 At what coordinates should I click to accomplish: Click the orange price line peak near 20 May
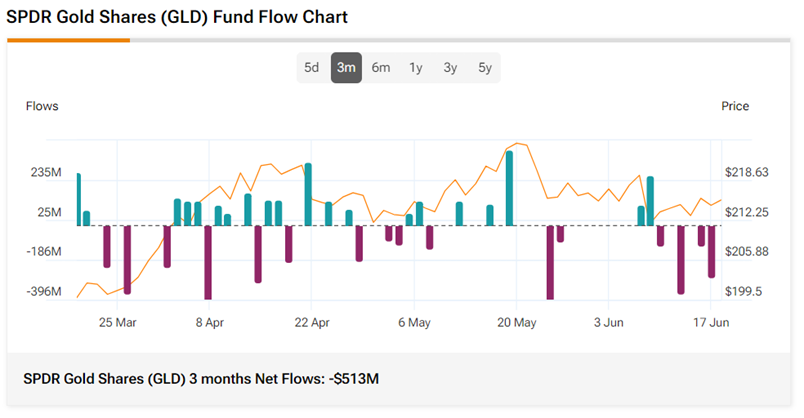[516, 144]
